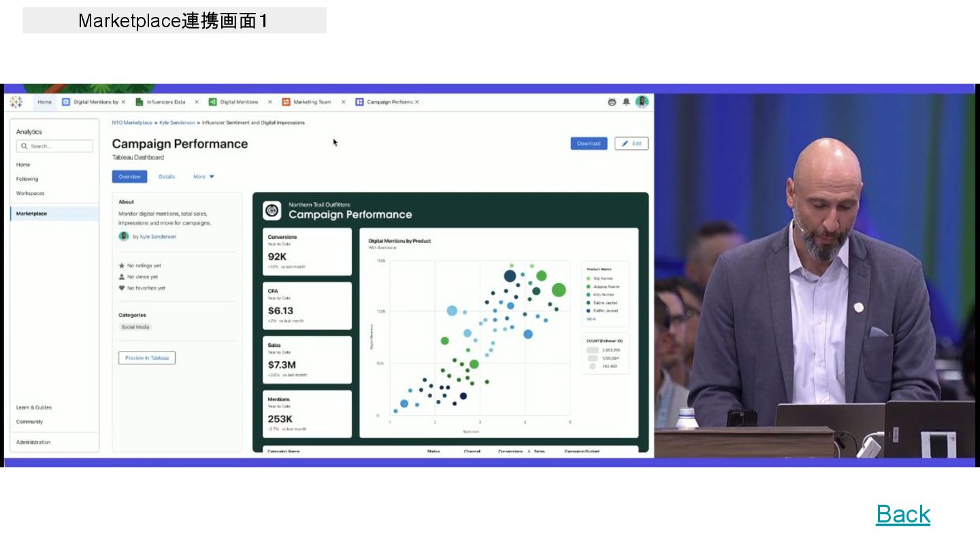Image resolution: width=980 pixels, height=551 pixels.
Task: Click the blue 'Digital Mentions by' tab icon
Action: tap(66, 102)
